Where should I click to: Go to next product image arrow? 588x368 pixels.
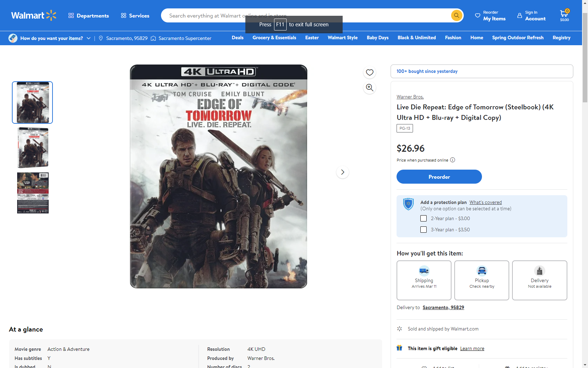(x=343, y=172)
